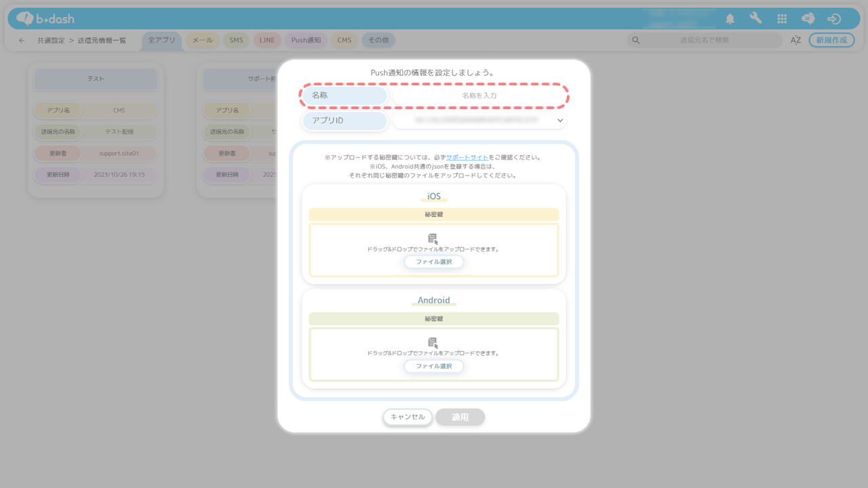Click the 適用 button
The height and width of the screenshot is (488, 868).
coord(460,417)
